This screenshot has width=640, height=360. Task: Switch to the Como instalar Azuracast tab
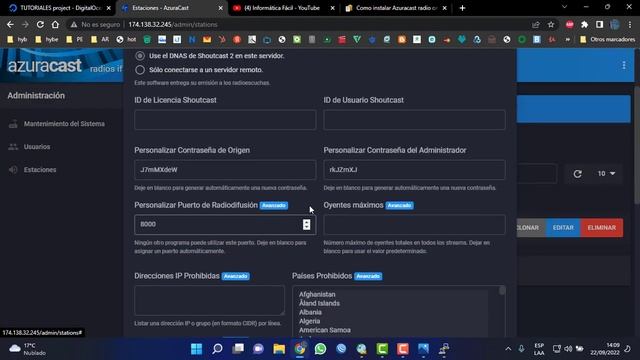click(396, 8)
